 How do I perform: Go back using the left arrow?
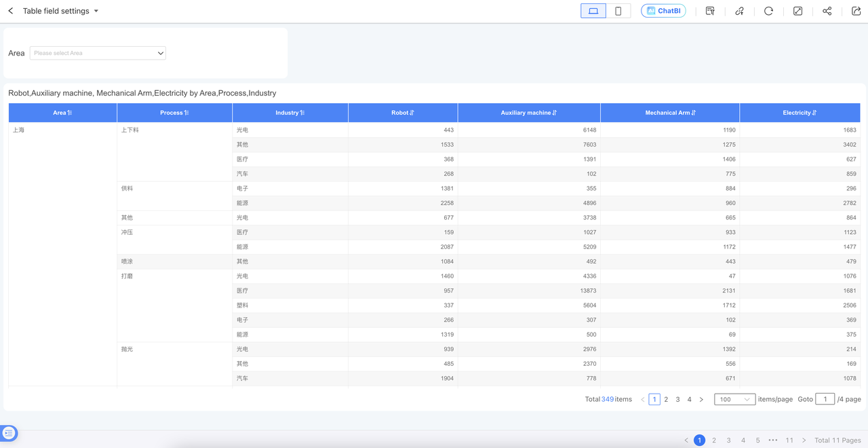point(11,11)
